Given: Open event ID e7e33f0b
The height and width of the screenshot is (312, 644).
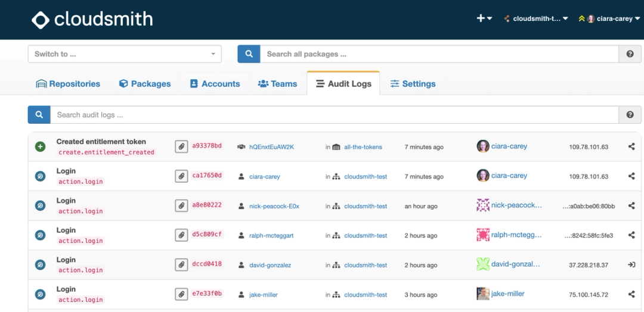Looking at the screenshot, I should pyautogui.click(x=207, y=293).
